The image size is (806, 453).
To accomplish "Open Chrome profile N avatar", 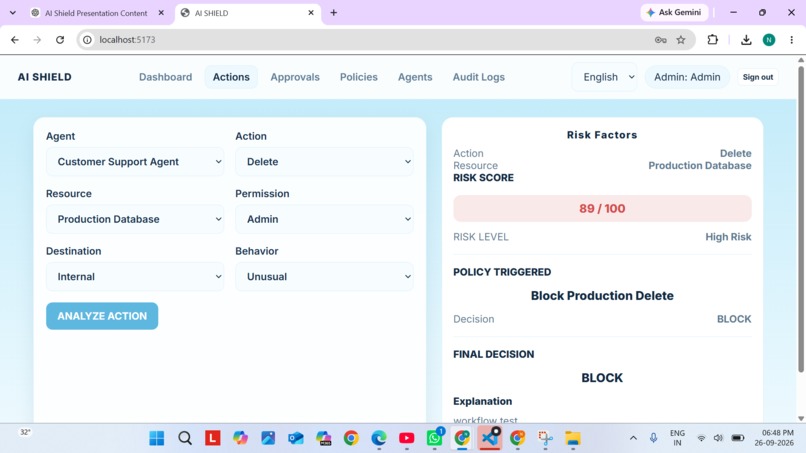I will point(769,40).
